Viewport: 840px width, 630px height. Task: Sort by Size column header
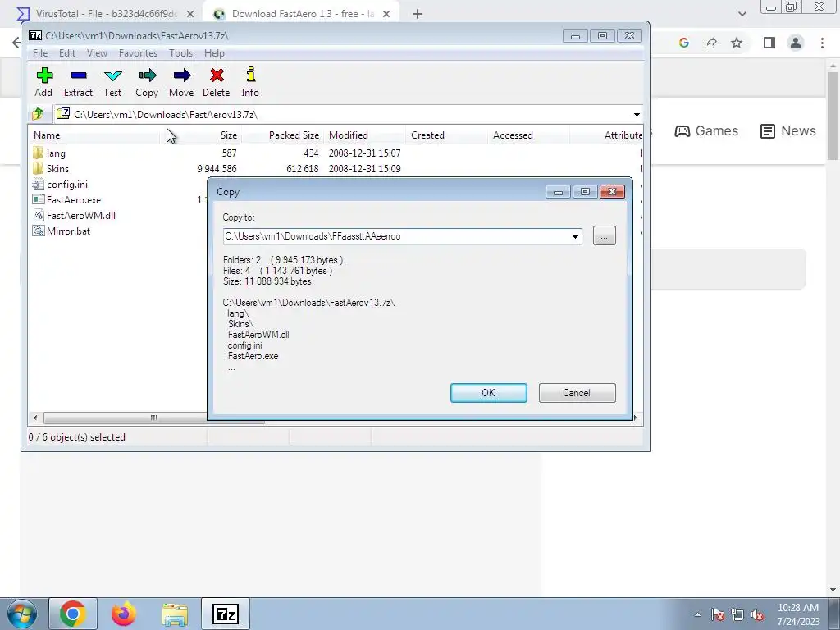(x=201, y=135)
